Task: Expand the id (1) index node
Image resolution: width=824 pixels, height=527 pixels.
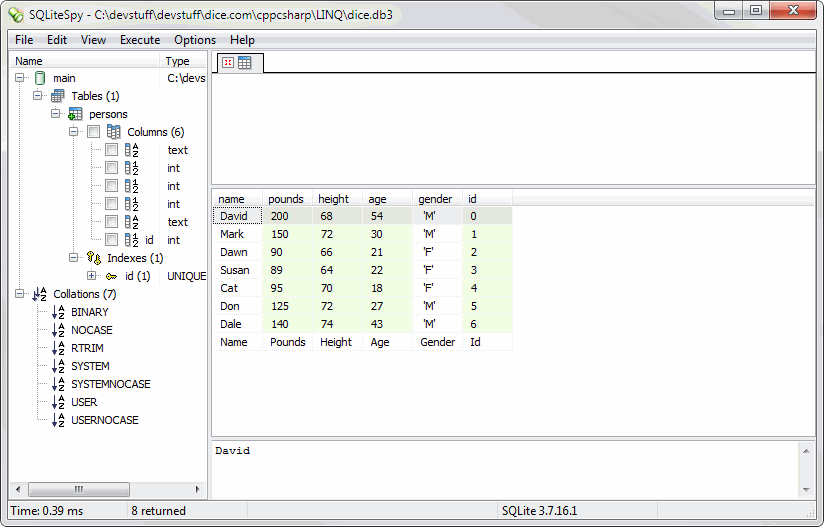Action: (x=92, y=276)
